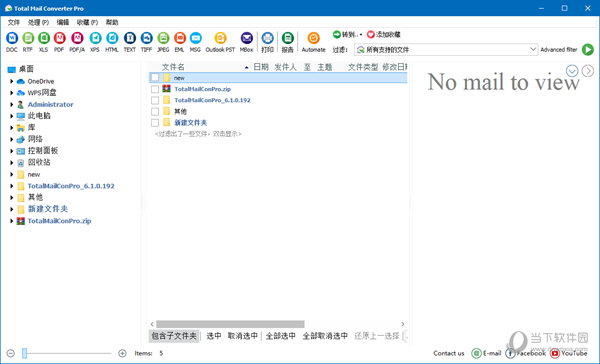Viewport: 600px width, 364px height.
Task: Click the Print (打印) toolbar icon
Action: (x=267, y=38)
